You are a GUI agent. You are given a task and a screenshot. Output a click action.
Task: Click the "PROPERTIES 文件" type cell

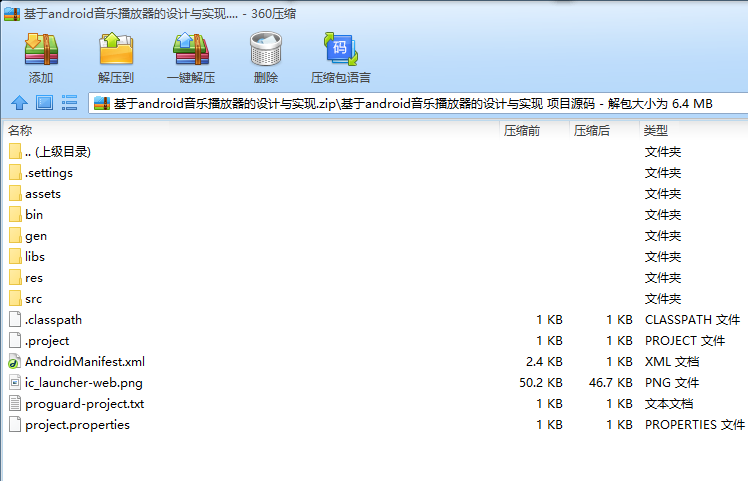[x=695, y=425]
